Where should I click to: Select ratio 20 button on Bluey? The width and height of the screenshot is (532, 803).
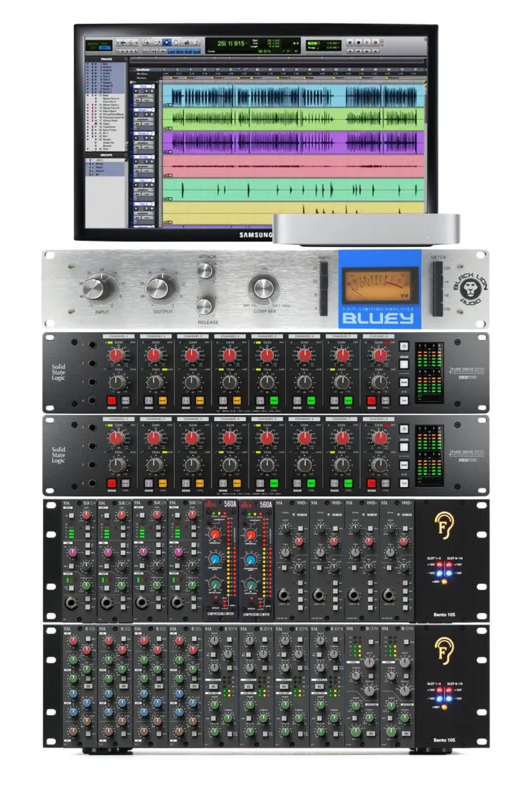coord(324,268)
